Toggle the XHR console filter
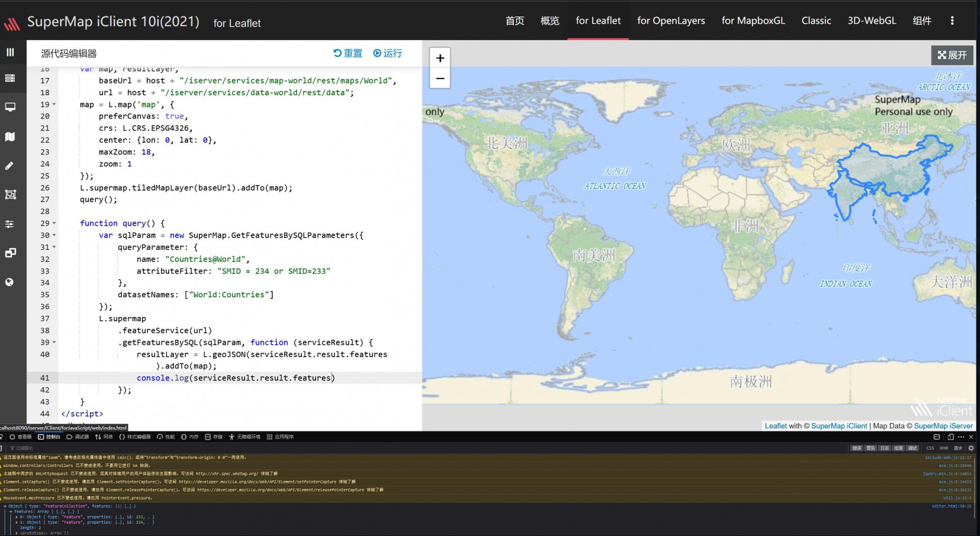 (x=944, y=448)
